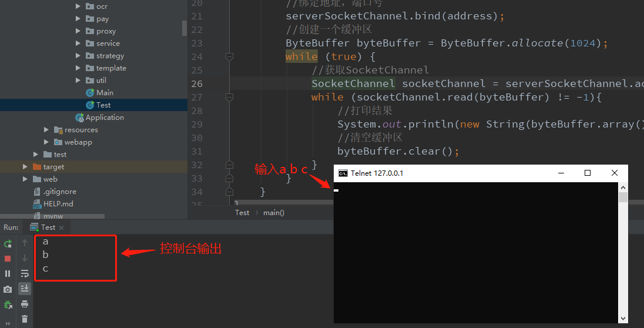
Task: Stop the running process
Action: coord(8,259)
